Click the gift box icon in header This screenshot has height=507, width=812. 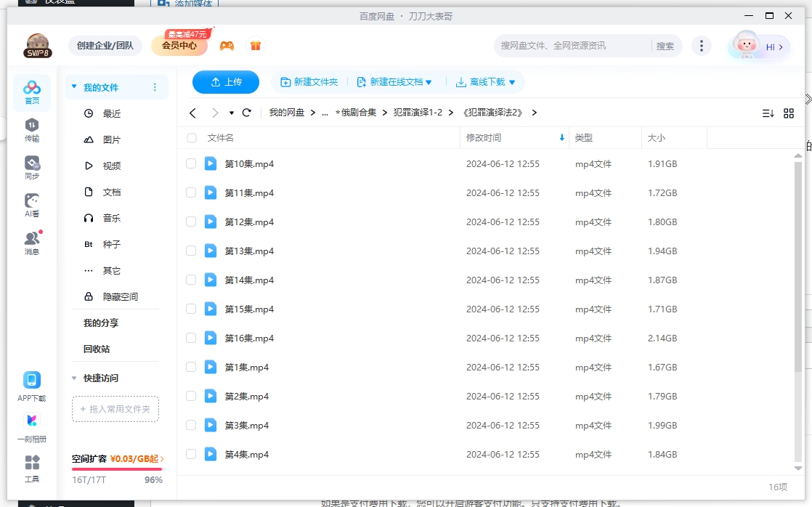tap(255, 46)
